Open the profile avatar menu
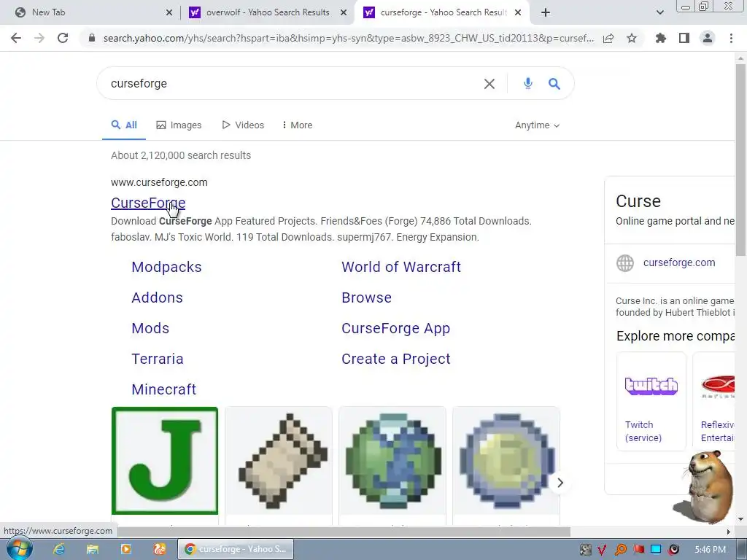This screenshot has height=560, width=747. [x=708, y=38]
